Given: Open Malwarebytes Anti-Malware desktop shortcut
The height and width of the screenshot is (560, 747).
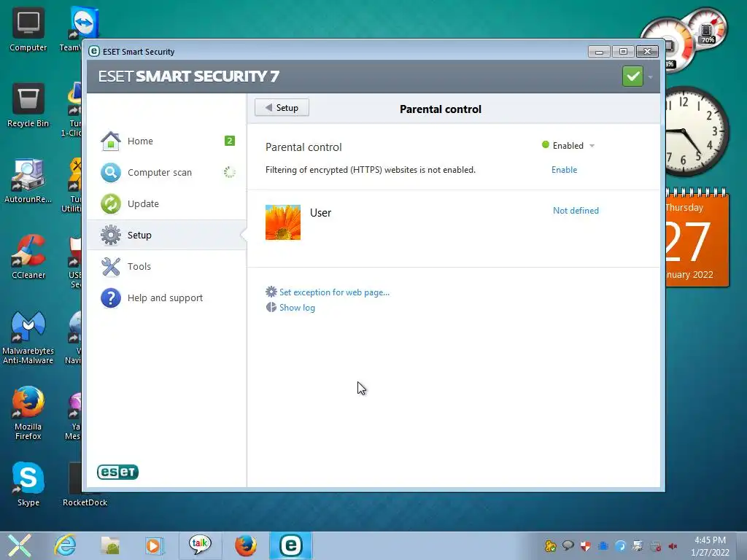Looking at the screenshot, I should tap(28, 337).
